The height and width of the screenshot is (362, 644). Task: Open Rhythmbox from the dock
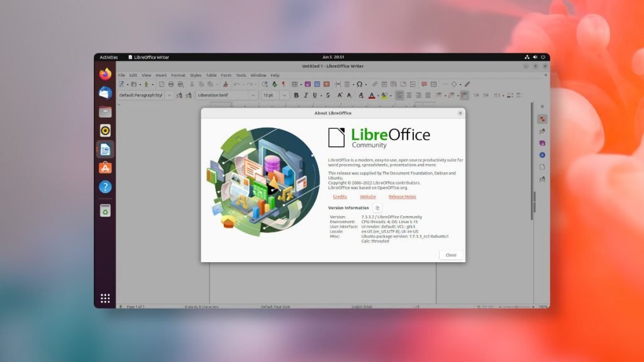click(x=105, y=131)
